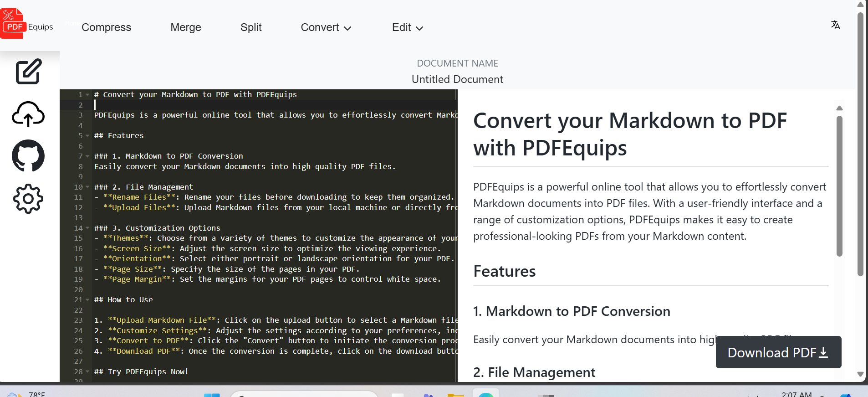
Task: Click the '**Themes**' line in editor
Action: point(276,238)
